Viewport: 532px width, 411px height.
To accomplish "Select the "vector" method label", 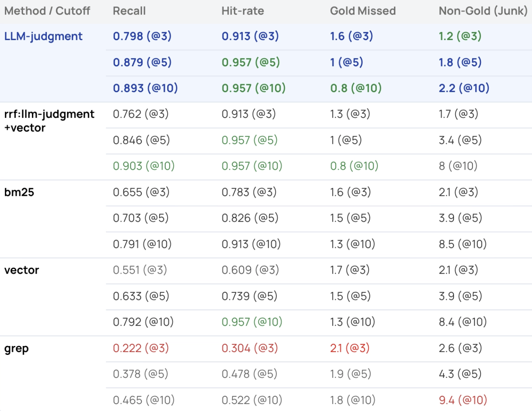I will click(x=22, y=270).
